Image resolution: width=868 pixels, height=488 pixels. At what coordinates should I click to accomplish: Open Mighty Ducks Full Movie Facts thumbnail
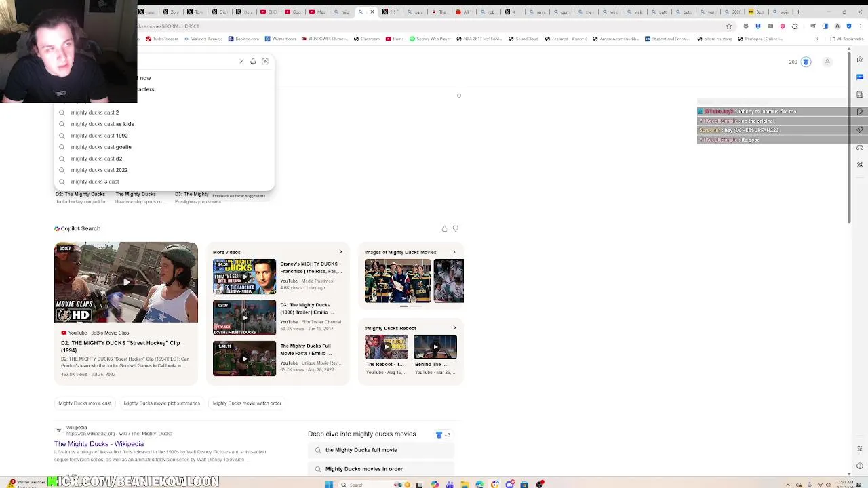244,359
